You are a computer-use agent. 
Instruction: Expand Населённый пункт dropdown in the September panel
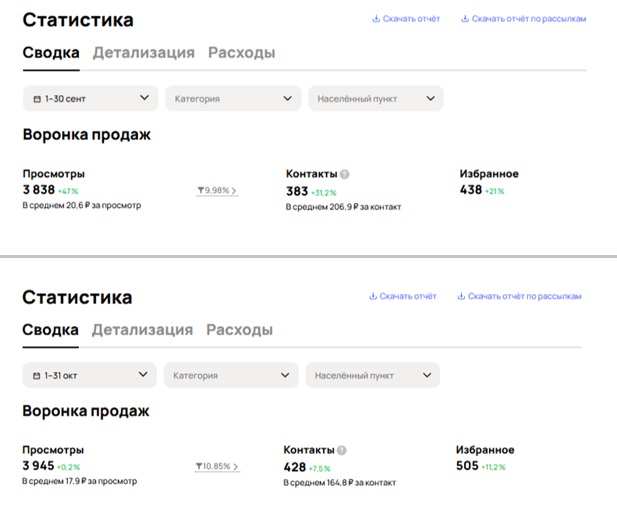375,98
